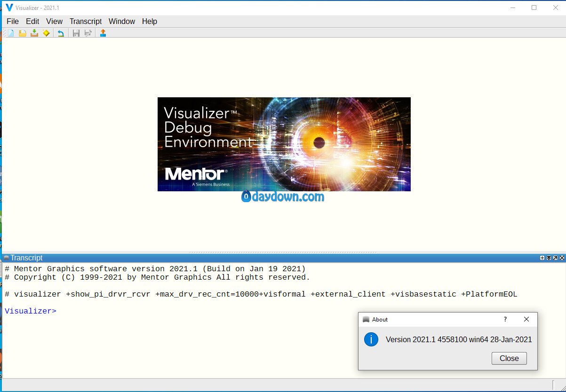Image resolution: width=566 pixels, height=392 pixels.
Task: Click the Open folder toolbar icon
Action: pyautogui.click(x=22, y=33)
